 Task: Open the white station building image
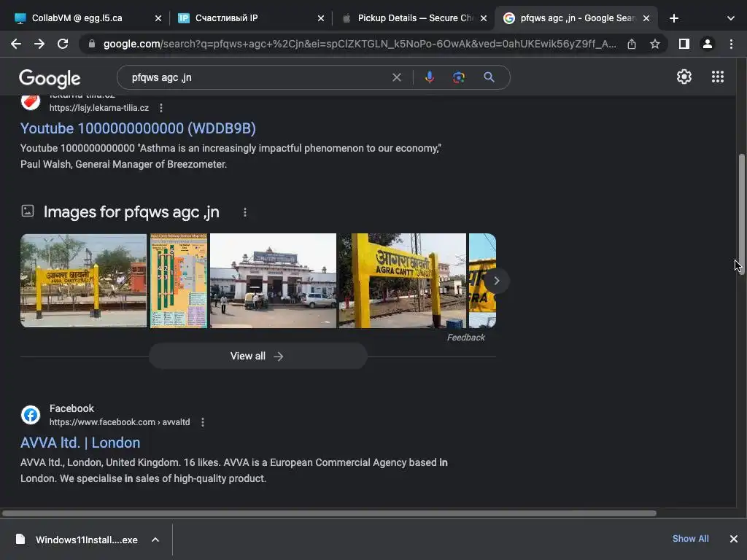[x=273, y=281]
